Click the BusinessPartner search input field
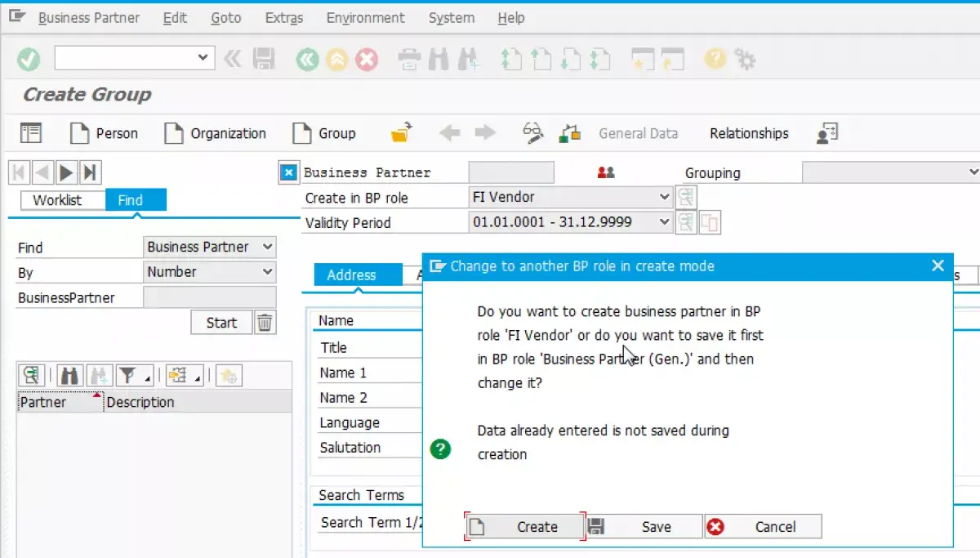 (210, 297)
